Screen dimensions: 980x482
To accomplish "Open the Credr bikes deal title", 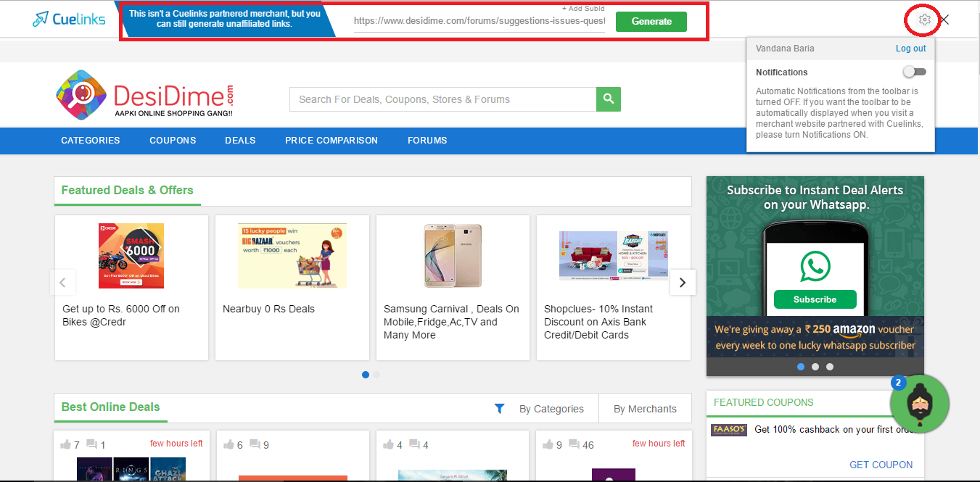I will coord(121,315).
